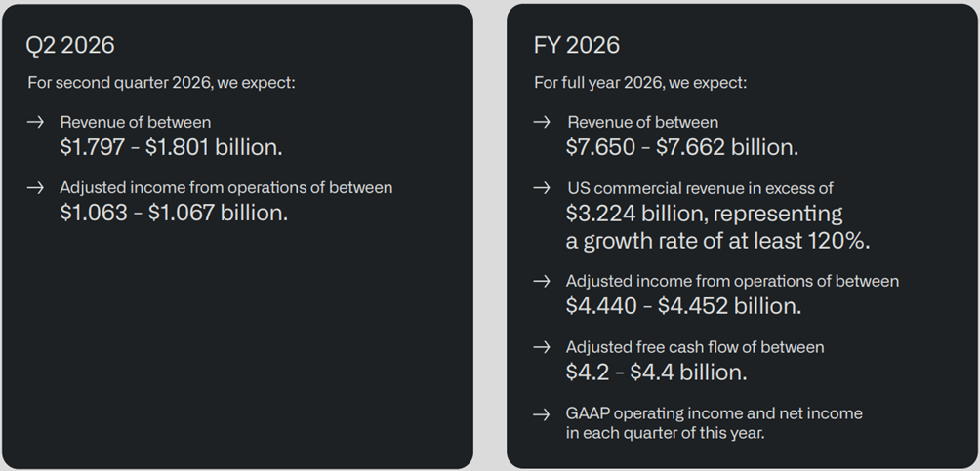The image size is (980, 471).
Task: Click the arrow beside Q2 revenue guidance
Action: click(x=35, y=122)
